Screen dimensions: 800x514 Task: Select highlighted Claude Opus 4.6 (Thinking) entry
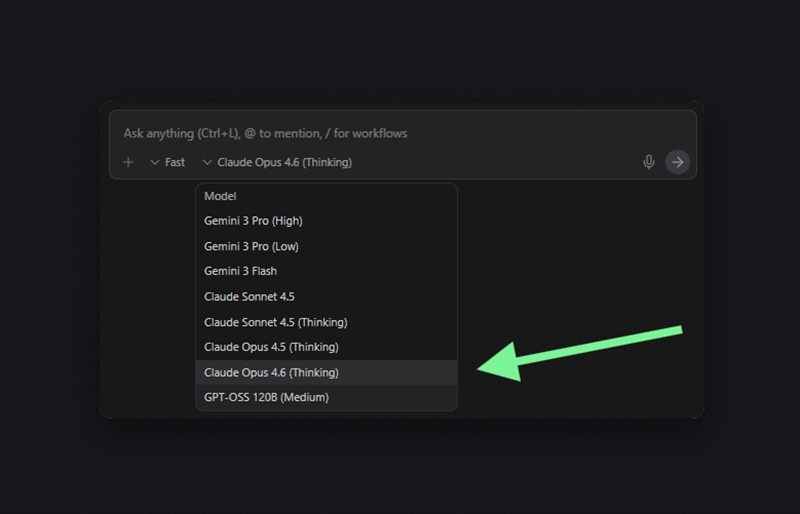click(x=271, y=372)
